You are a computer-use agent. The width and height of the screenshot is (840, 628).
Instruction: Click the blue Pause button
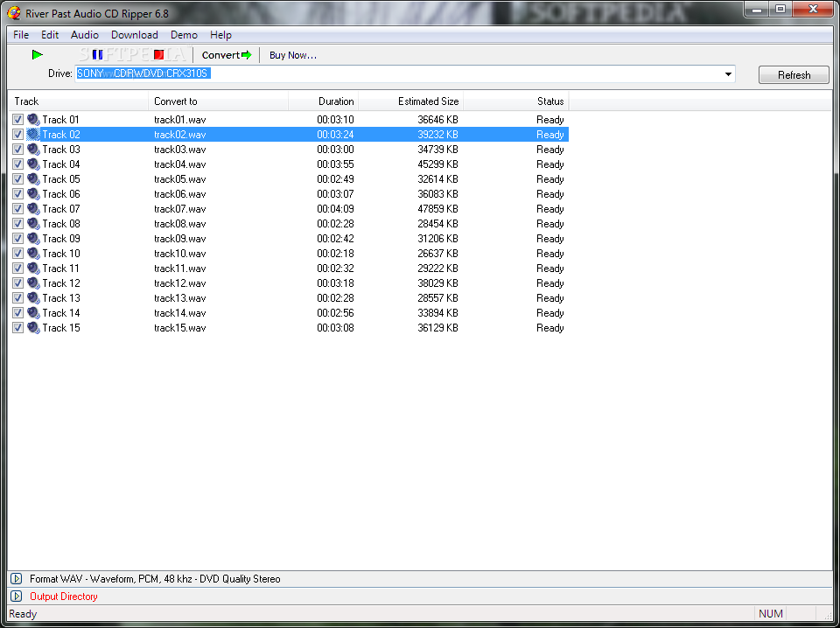[x=97, y=54]
